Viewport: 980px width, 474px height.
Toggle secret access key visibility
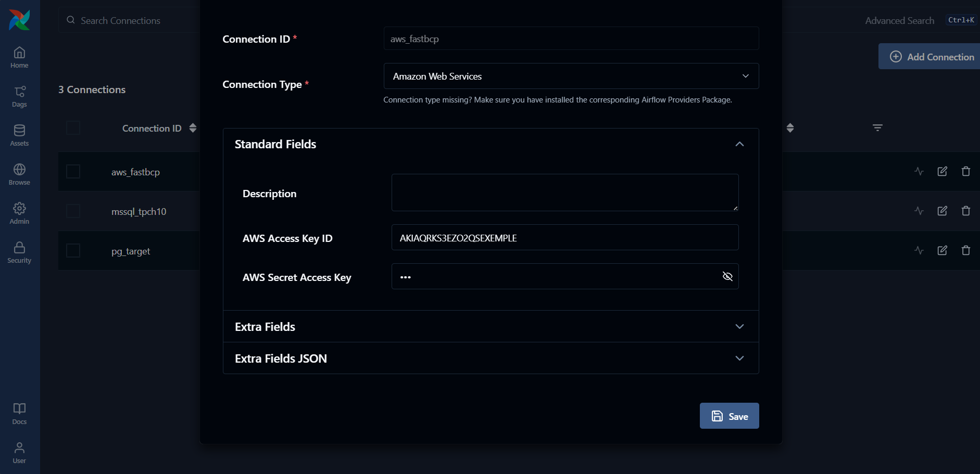pos(727,276)
